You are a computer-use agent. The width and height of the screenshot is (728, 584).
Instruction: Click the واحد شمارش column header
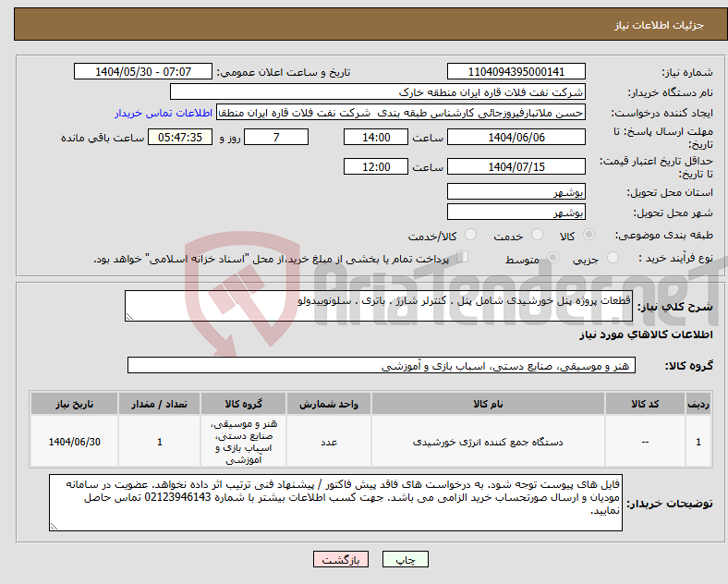tap(329, 404)
